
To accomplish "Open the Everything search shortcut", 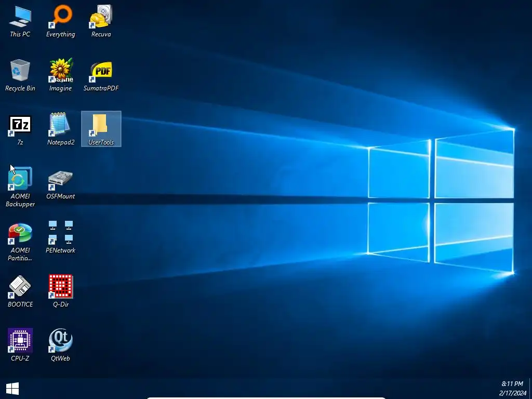I will point(60,21).
